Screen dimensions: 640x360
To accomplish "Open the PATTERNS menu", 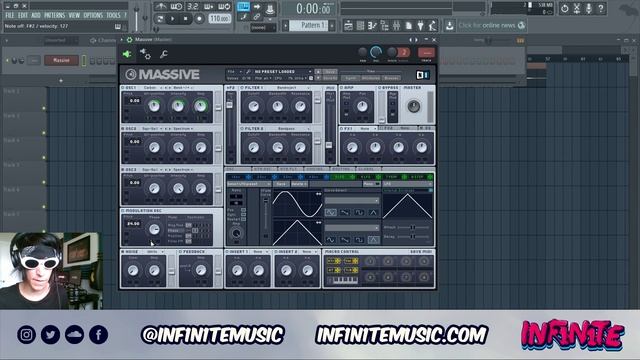I will 54,16.
